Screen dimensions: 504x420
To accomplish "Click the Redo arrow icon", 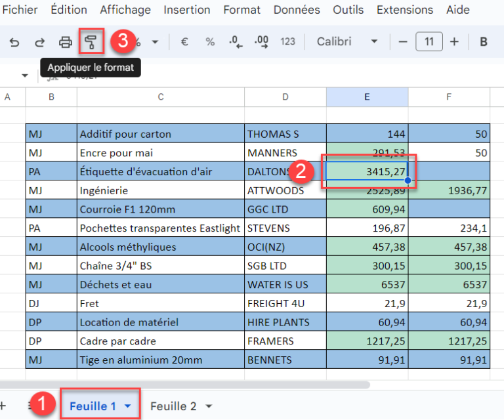I will point(39,42).
